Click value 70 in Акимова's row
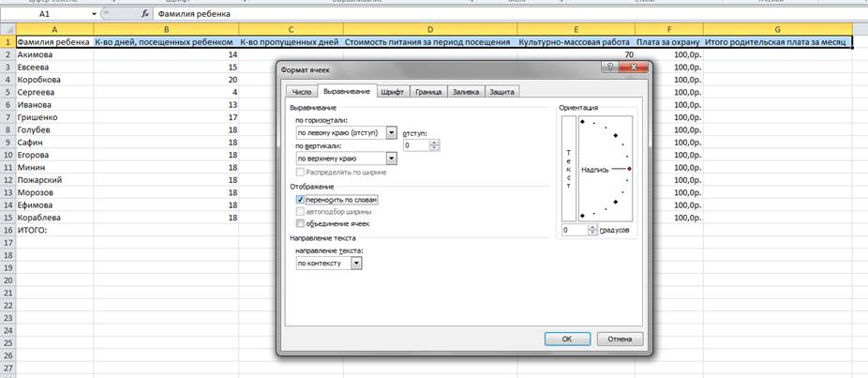 click(576, 54)
